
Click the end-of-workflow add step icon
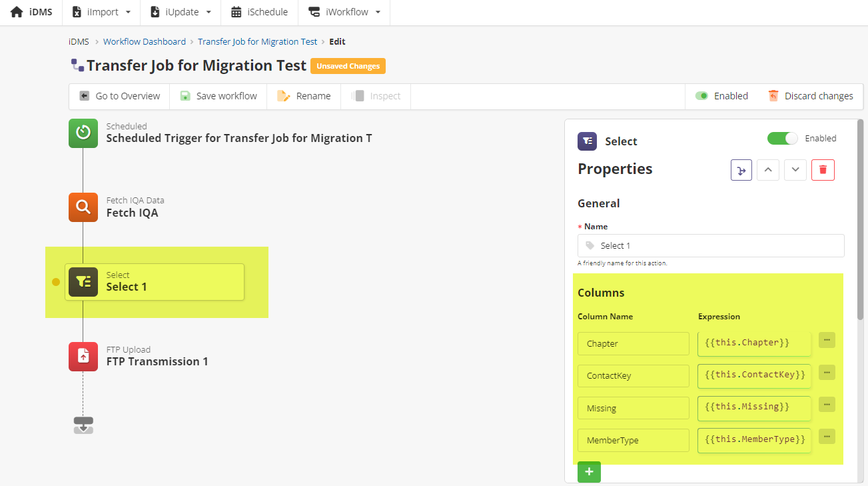pyautogui.click(x=83, y=425)
